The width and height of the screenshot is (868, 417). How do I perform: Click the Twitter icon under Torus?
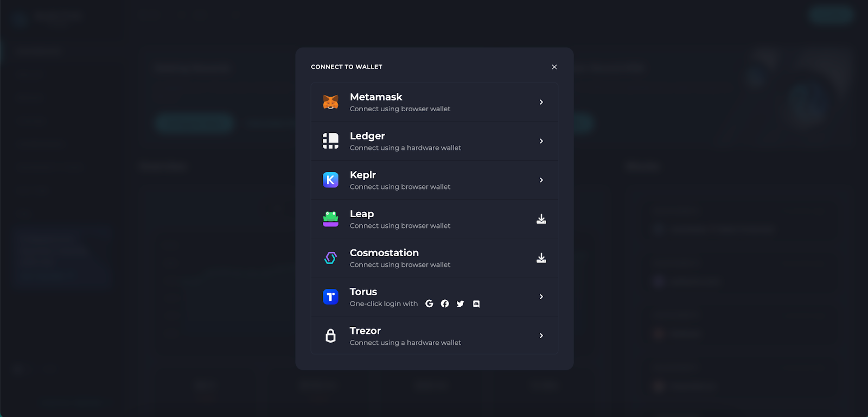[x=460, y=304]
